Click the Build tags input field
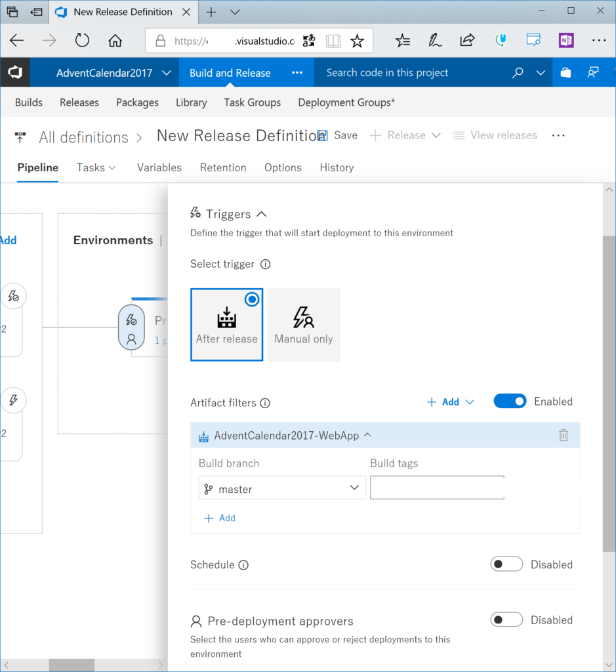The height and width of the screenshot is (672, 616). click(437, 488)
